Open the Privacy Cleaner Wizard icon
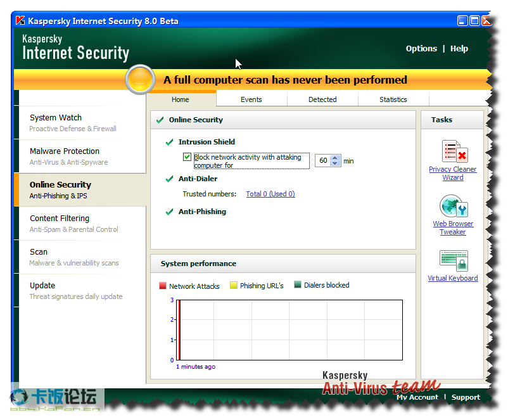The image size is (508, 420). tap(455, 151)
